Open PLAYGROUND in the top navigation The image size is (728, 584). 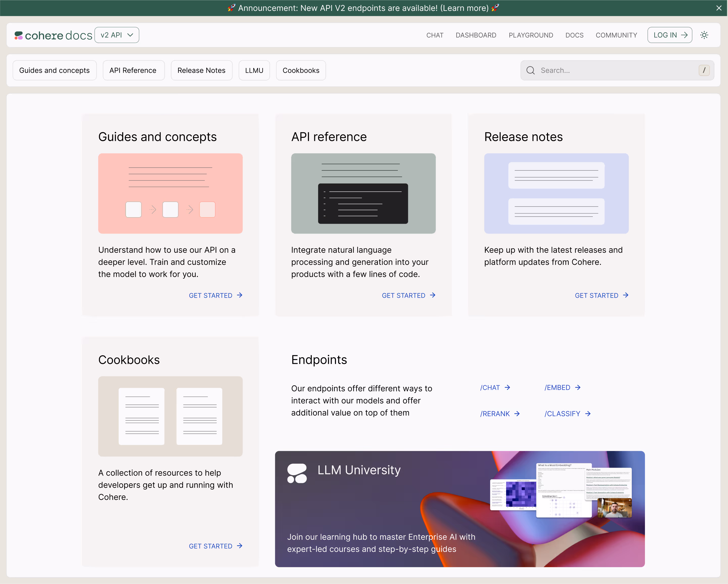click(531, 35)
